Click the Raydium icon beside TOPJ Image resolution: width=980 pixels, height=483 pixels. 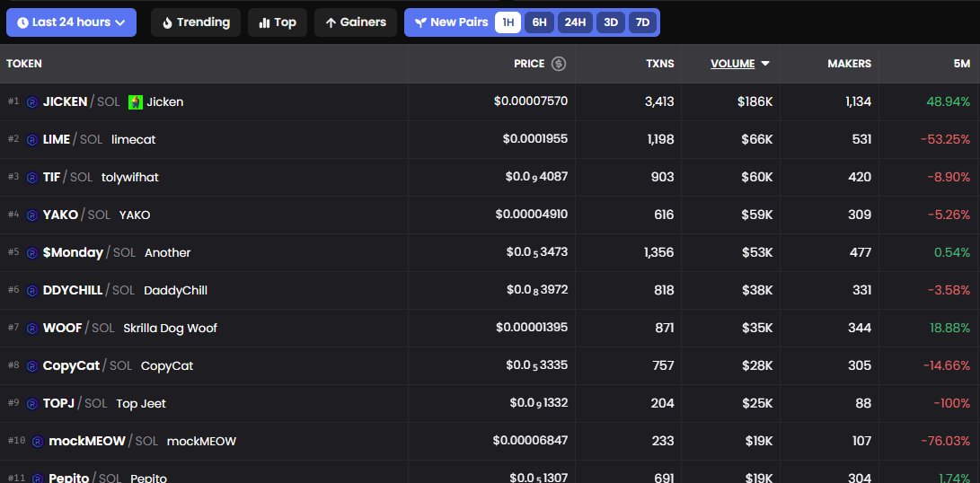point(31,404)
